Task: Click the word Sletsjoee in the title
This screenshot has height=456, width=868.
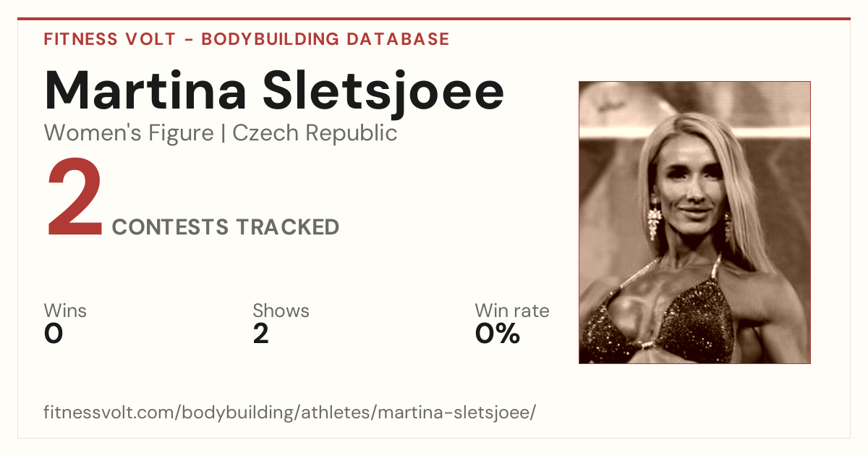Action: tap(383, 90)
